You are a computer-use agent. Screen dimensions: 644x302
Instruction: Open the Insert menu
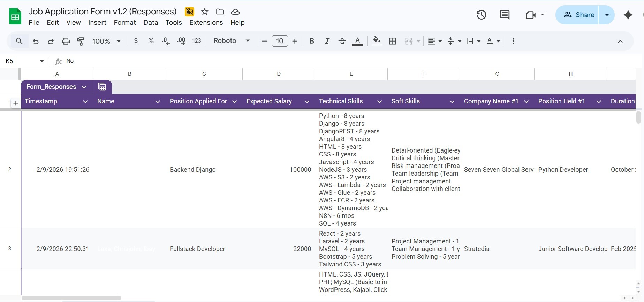pos(97,22)
